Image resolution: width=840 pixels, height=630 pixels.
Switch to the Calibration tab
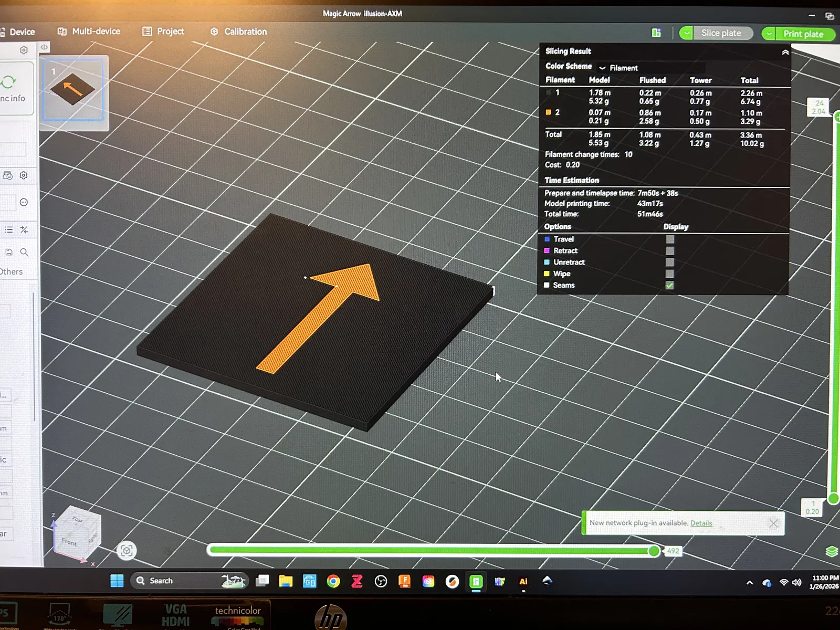pyautogui.click(x=239, y=31)
